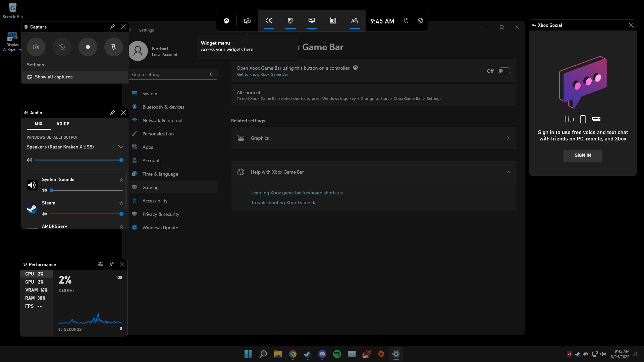Viewport: 644px width, 362px height.
Task: Open the widget menu on Game Bar
Action: [x=247, y=21]
